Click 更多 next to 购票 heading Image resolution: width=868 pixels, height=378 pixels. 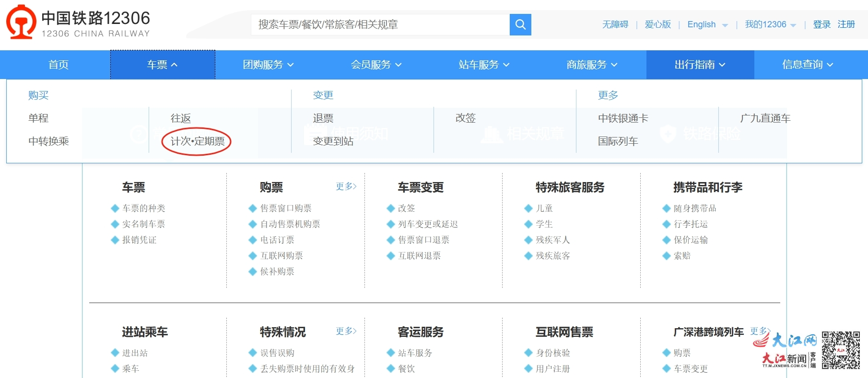[346, 186]
